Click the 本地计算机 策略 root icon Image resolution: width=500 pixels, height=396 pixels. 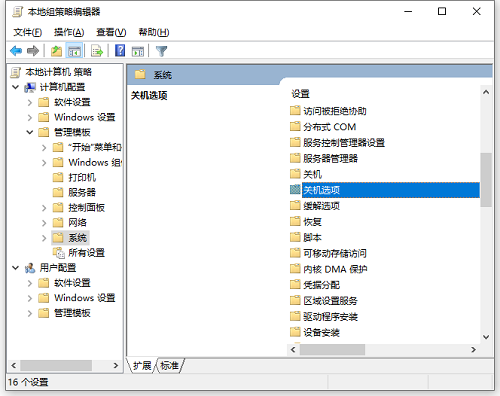[x=15, y=72]
